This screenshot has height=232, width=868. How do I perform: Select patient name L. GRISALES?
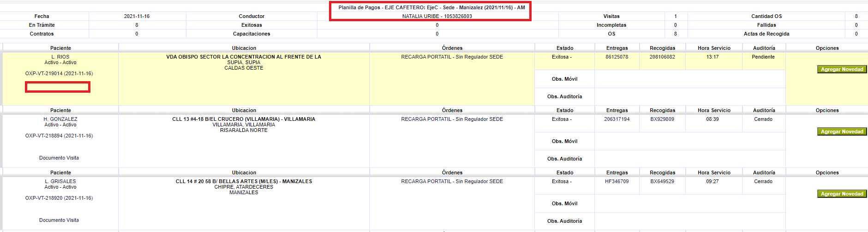point(60,181)
